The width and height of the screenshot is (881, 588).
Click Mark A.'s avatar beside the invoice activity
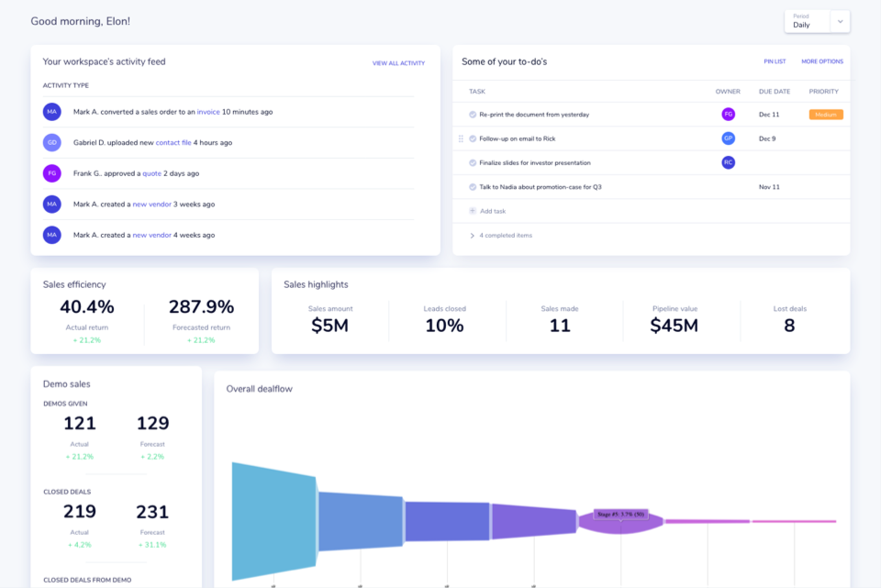(x=52, y=111)
